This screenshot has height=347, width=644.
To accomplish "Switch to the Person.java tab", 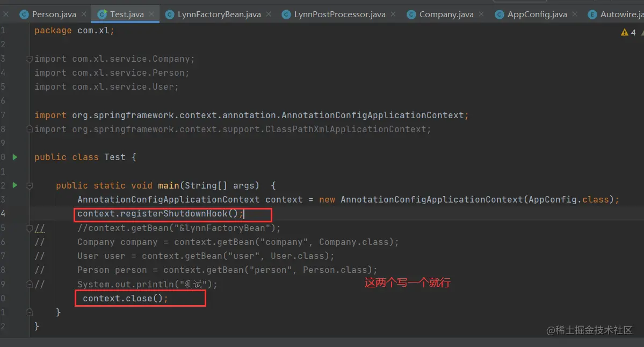I will point(54,15).
